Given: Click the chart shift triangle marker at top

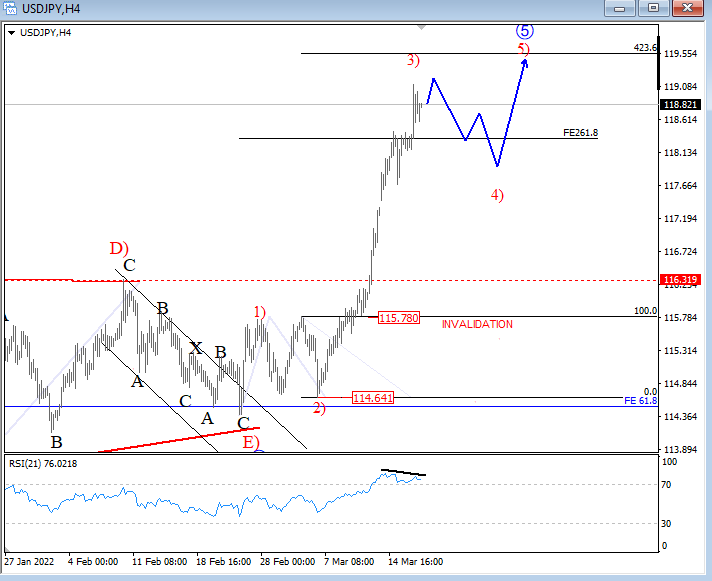Looking at the screenshot, I should (422, 28).
